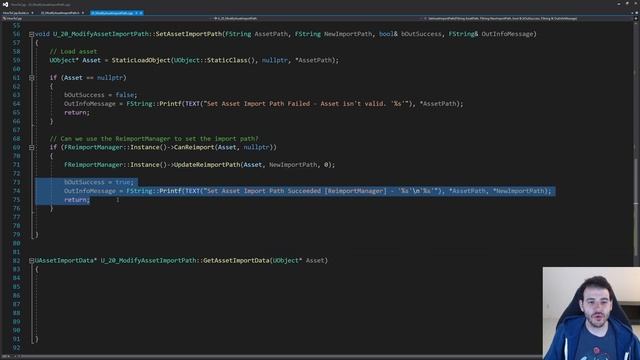Click SetAssetImportPath in the line 56 signature

click(189, 34)
